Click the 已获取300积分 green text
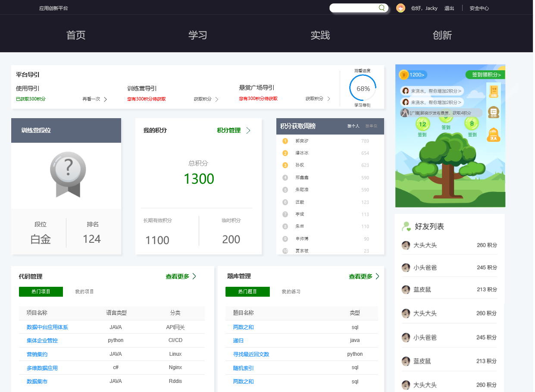This screenshot has height=392, width=535. [31, 99]
